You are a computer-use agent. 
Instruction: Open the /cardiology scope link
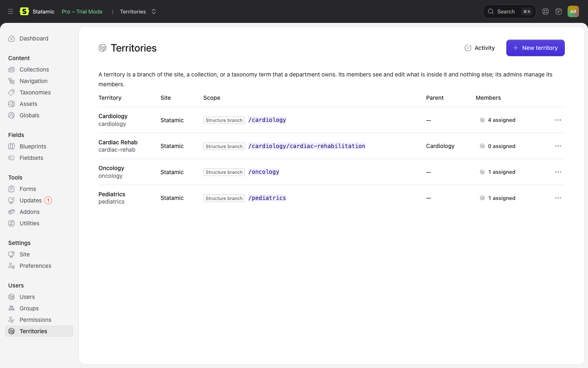267,120
